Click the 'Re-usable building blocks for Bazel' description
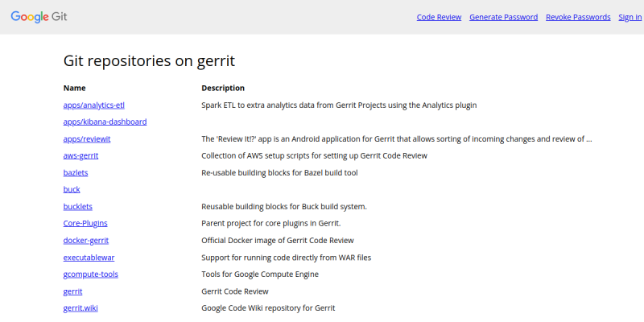Image resolution: width=644 pixels, height=322 pixels. [x=279, y=173]
